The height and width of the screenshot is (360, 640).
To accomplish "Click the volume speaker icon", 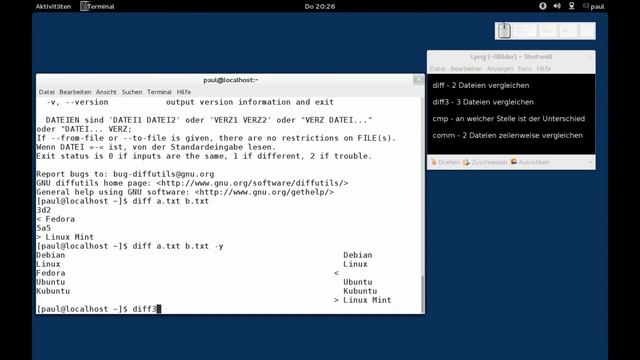I will 557,6.
